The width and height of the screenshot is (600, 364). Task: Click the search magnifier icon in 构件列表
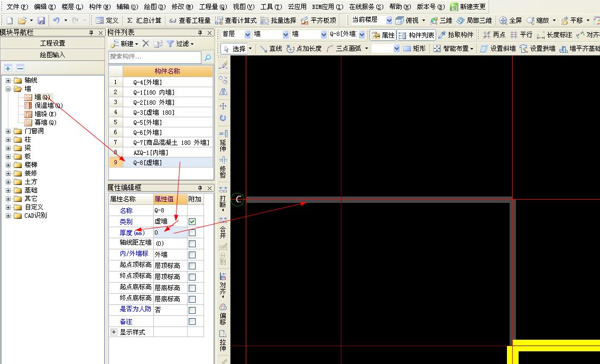208,58
